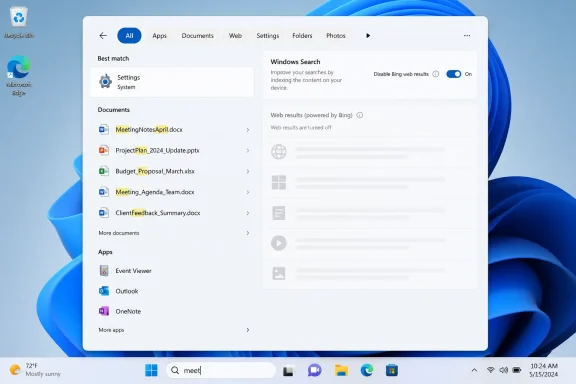
Task: Open the Microsoft Edge desktop shortcut
Action: coord(19,75)
